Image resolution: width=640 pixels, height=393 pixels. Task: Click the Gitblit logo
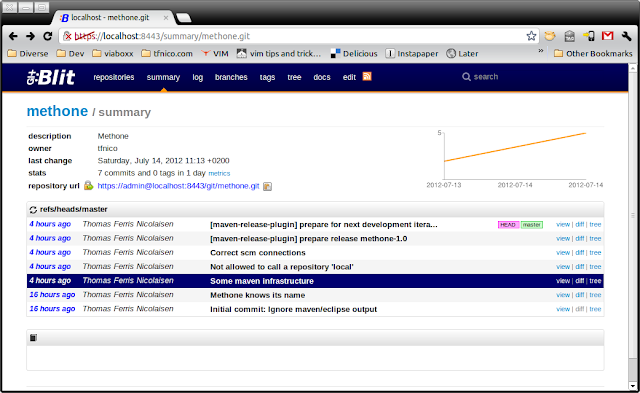click(x=51, y=77)
